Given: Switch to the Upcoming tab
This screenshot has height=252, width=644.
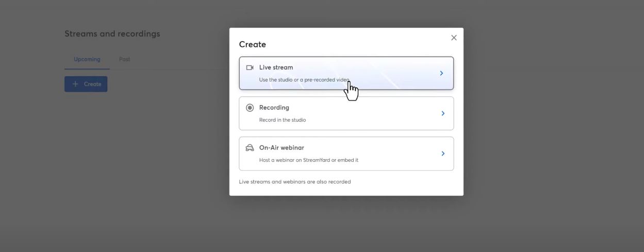Looking at the screenshot, I should [87, 59].
